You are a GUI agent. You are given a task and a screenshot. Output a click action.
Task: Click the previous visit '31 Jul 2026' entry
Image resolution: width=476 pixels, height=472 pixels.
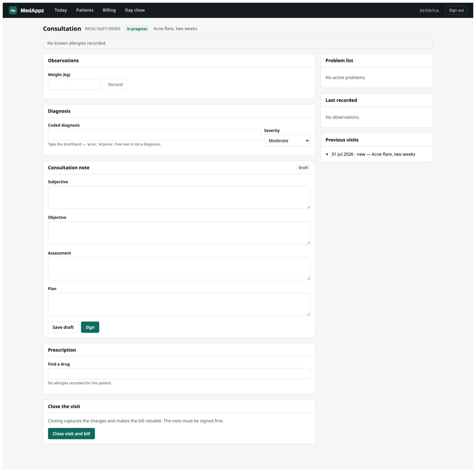373,154
